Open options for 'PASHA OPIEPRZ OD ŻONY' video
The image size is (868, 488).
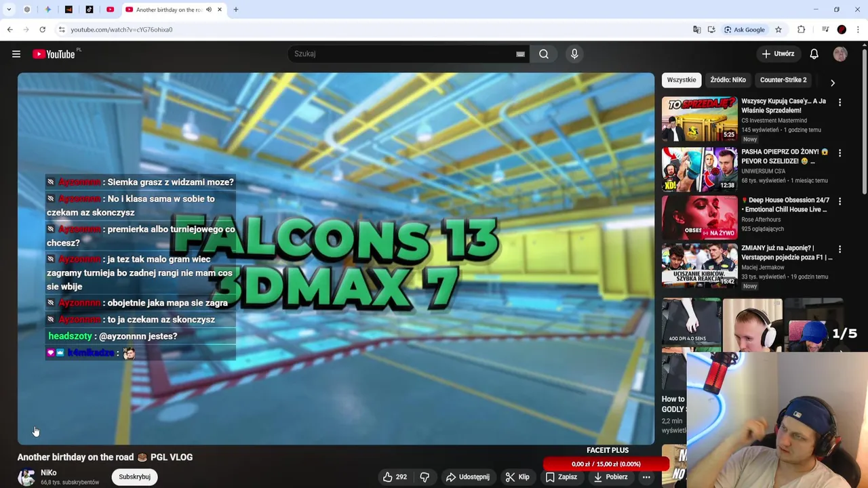click(x=840, y=153)
